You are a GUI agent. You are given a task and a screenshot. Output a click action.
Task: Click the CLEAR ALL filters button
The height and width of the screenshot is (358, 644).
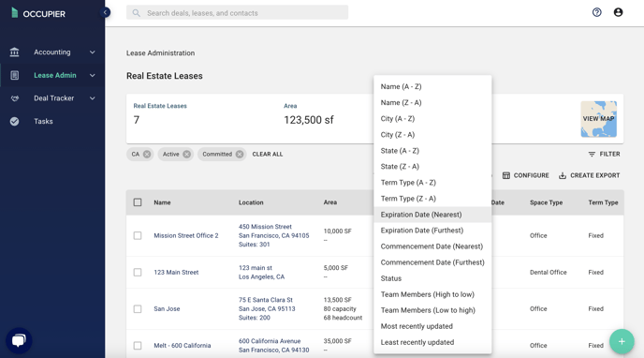[268, 154]
